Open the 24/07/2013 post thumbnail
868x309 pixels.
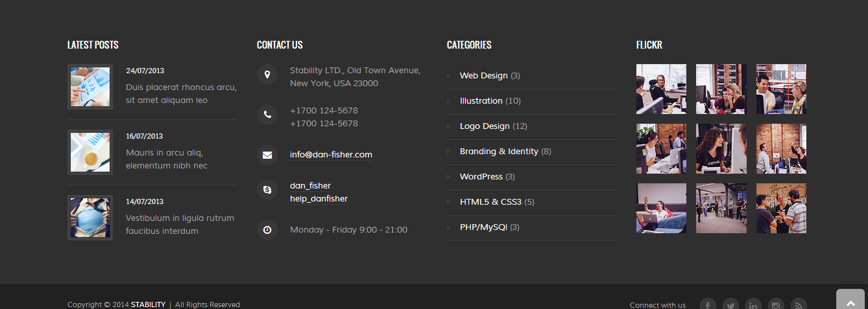pos(90,87)
